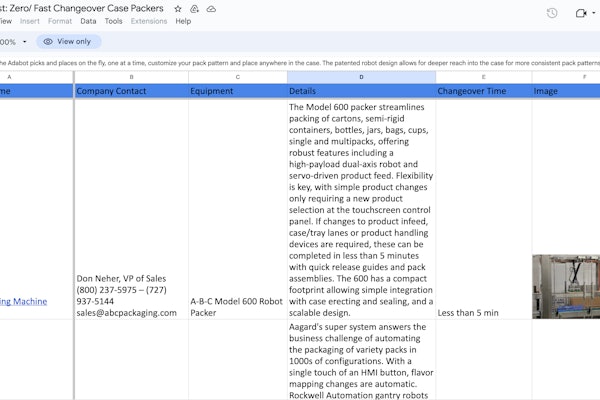
Task: Open version history clock icon
Action: click(x=552, y=13)
